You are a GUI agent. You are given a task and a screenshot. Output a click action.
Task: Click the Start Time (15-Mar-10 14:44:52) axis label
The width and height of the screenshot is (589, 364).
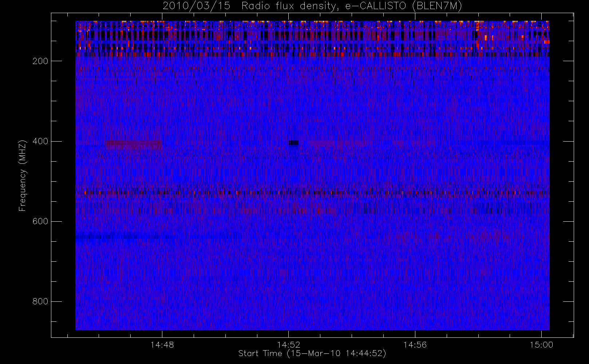click(312, 353)
